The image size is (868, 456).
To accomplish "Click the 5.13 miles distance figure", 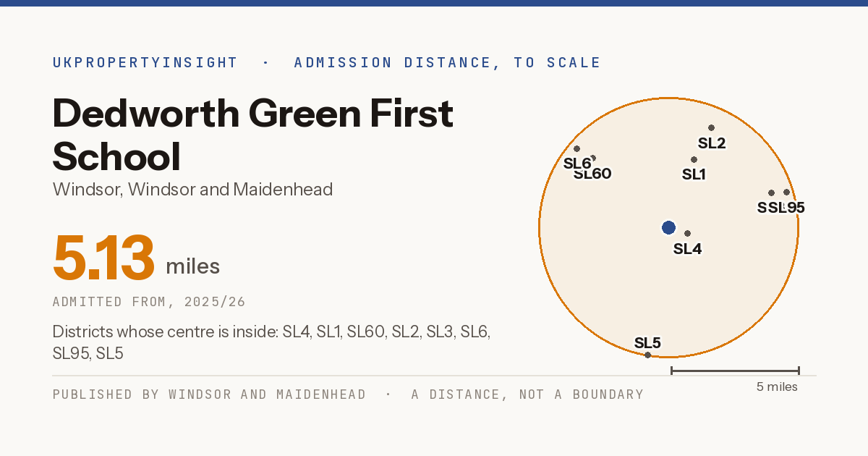I will [136, 258].
